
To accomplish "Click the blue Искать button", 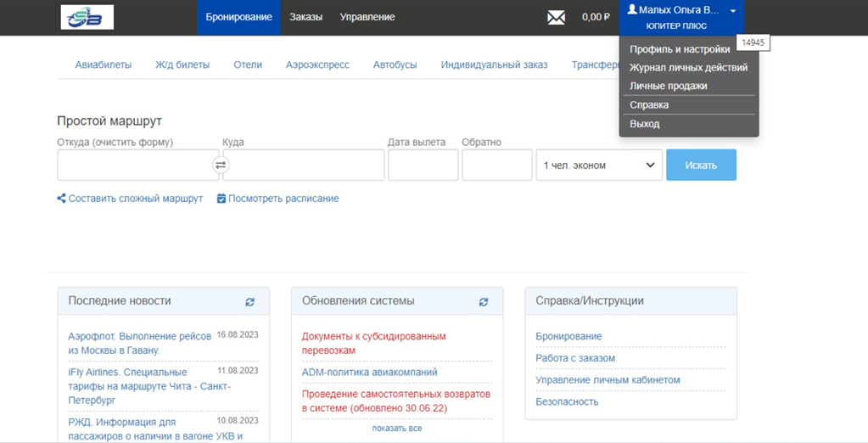I will [x=702, y=165].
